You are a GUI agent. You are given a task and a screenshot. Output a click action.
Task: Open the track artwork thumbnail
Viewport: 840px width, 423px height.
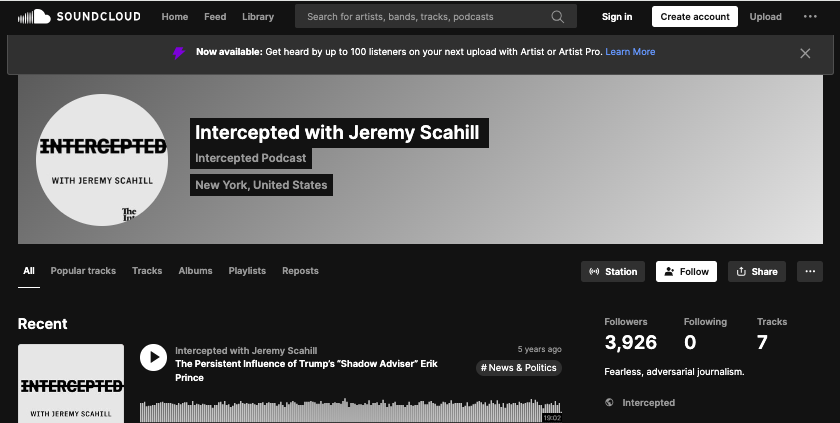coord(71,383)
